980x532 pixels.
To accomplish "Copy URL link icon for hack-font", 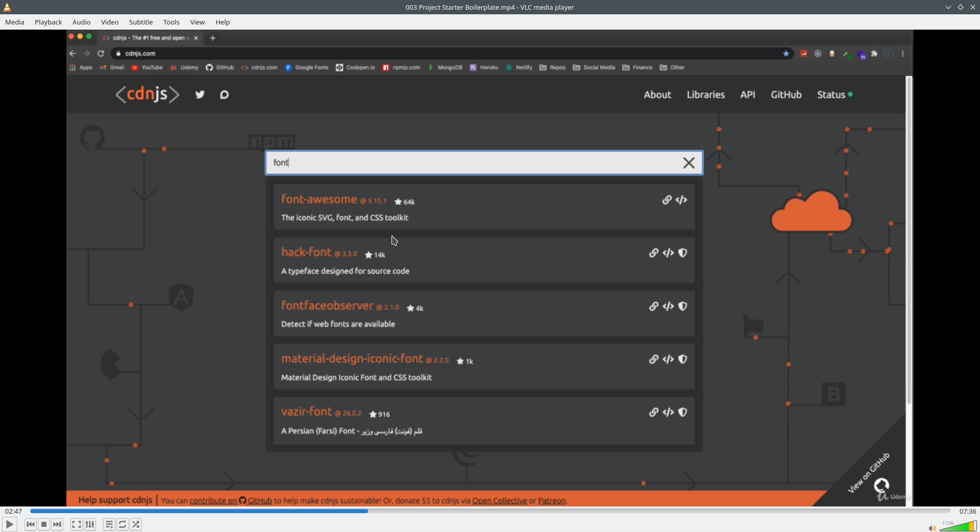I will pos(653,253).
